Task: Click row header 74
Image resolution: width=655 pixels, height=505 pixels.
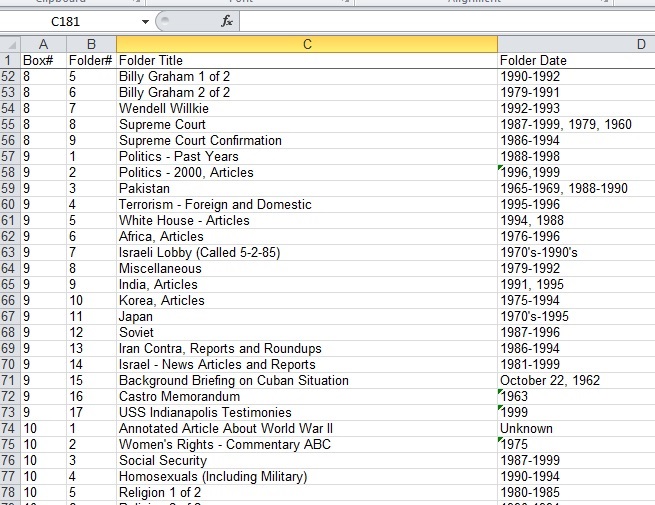Action: click(10, 428)
